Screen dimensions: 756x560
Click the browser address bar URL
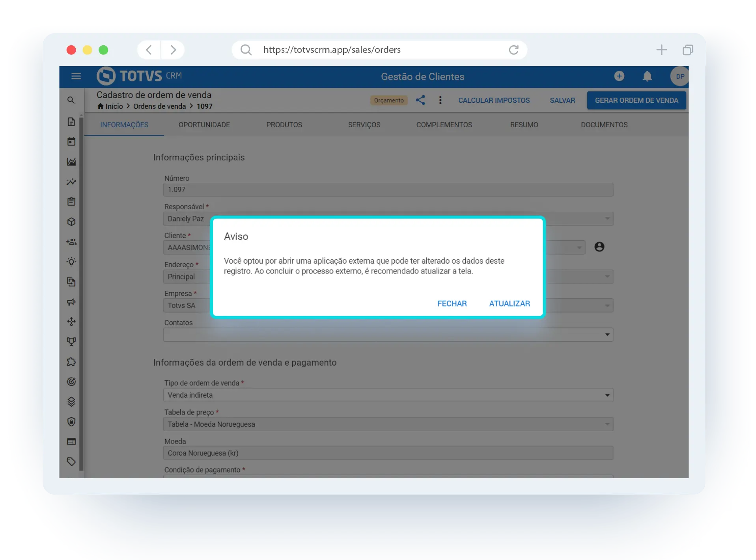tap(332, 50)
